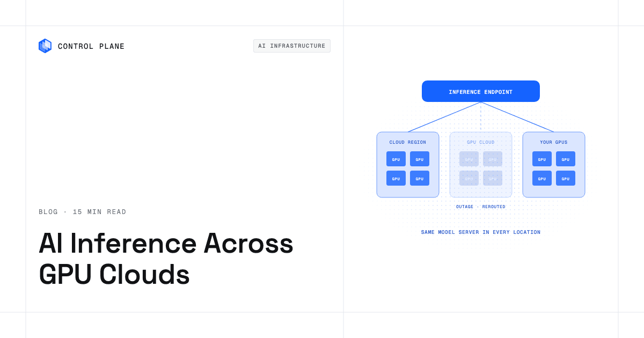Click the YOUR GPUS card label

coord(554,143)
